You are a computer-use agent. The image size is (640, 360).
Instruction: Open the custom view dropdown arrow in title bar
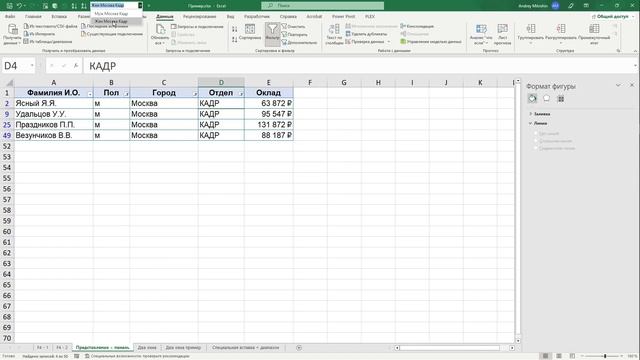click(x=140, y=5)
